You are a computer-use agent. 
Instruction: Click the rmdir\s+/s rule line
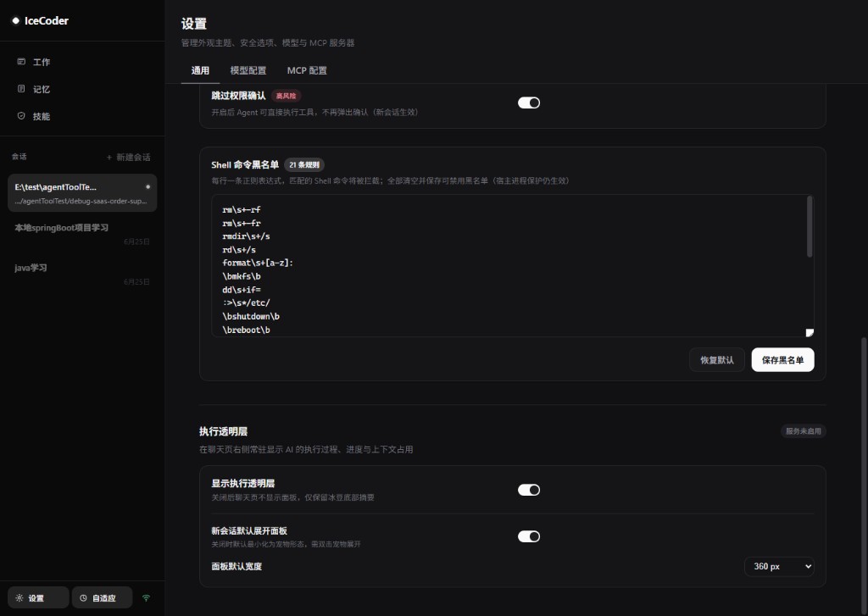click(247, 236)
